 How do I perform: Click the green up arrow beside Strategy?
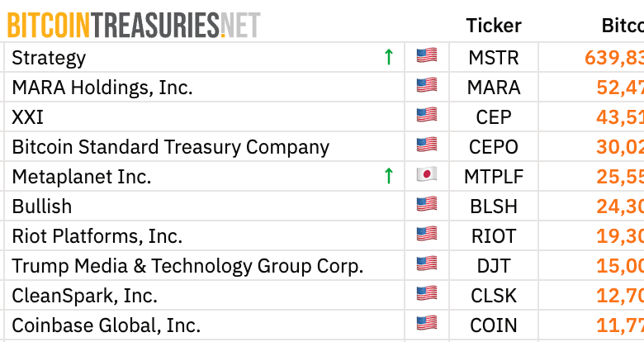click(389, 57)
